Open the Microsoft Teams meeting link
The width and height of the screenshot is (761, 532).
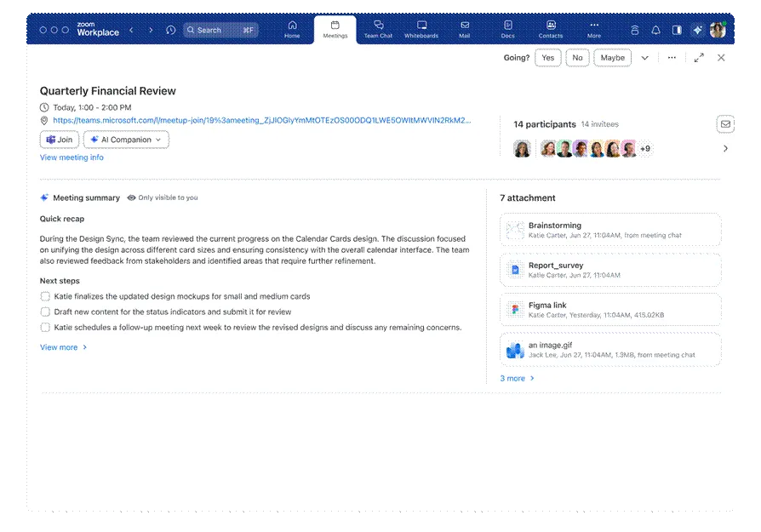[261, 120]
